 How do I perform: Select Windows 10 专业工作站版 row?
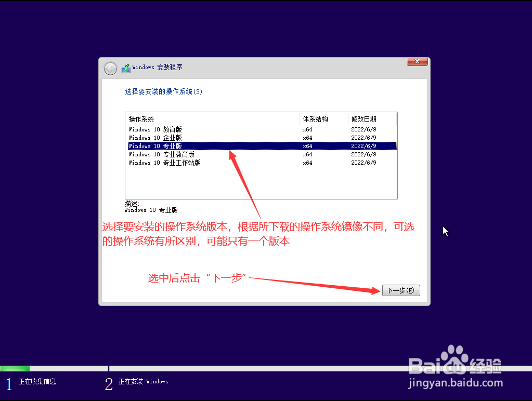click(x=262, y=163)
